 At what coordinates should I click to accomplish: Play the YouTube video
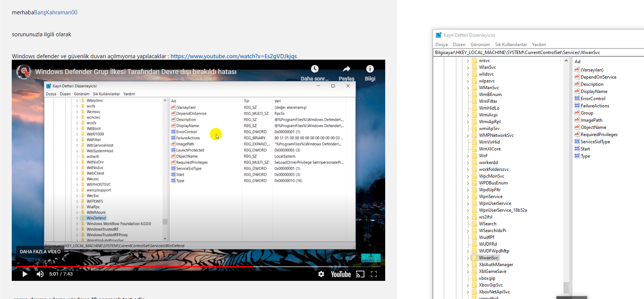25,274
